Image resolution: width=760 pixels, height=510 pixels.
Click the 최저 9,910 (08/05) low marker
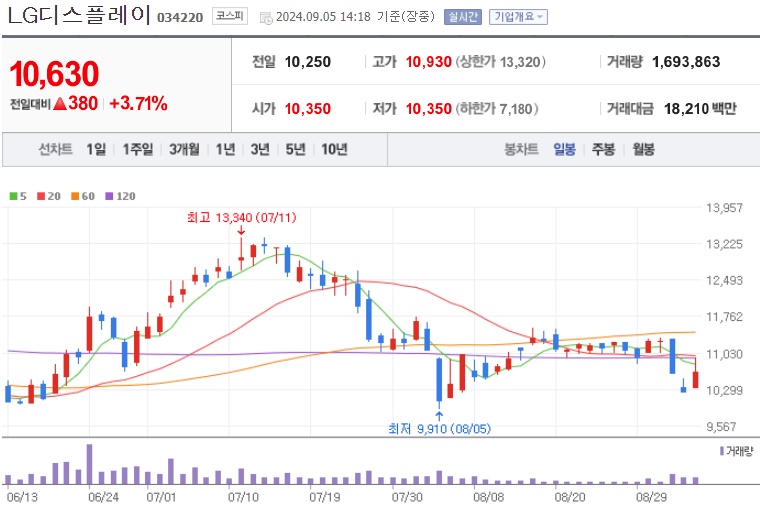439,429
